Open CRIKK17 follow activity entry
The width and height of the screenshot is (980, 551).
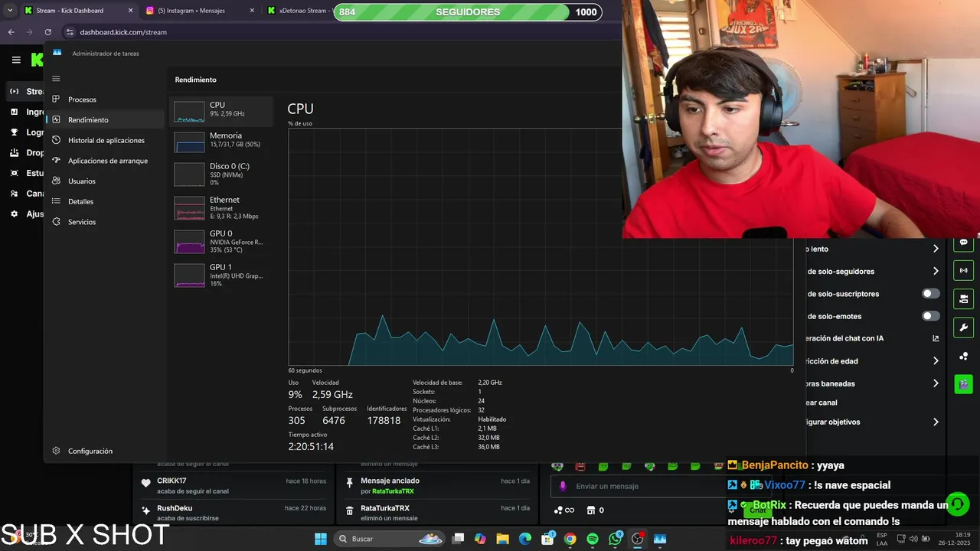(233, 485)
